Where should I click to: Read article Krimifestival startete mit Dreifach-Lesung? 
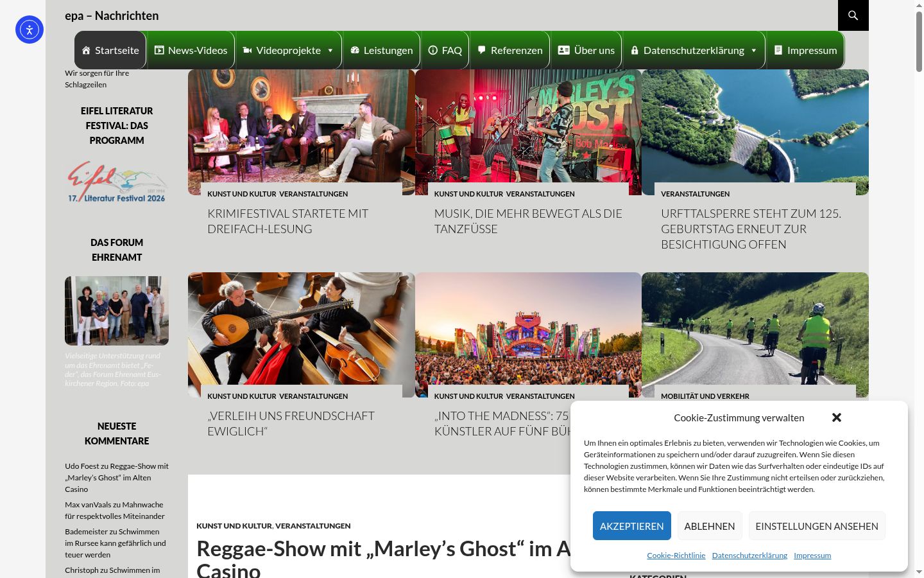click(287, 221)
